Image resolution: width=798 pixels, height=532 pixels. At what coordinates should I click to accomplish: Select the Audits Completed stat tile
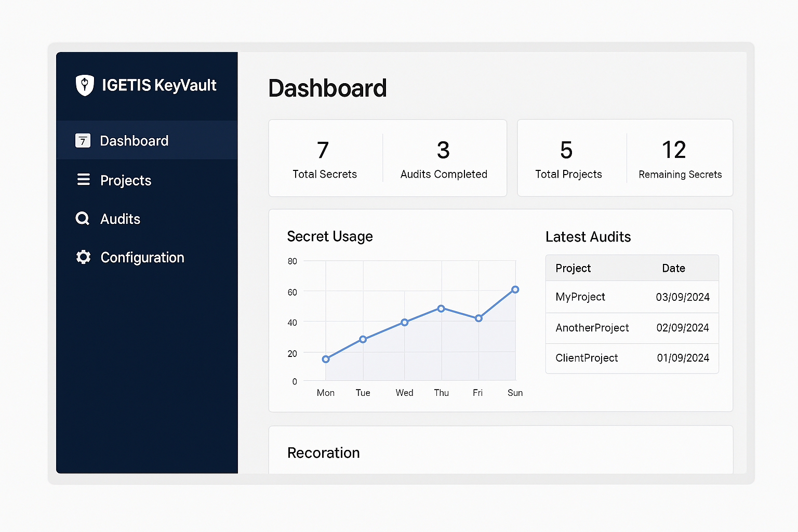click(444, 159)
